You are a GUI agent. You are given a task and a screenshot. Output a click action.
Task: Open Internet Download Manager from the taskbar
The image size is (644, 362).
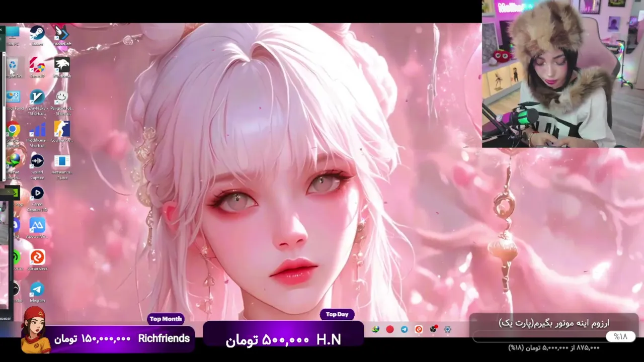point(375,329)
